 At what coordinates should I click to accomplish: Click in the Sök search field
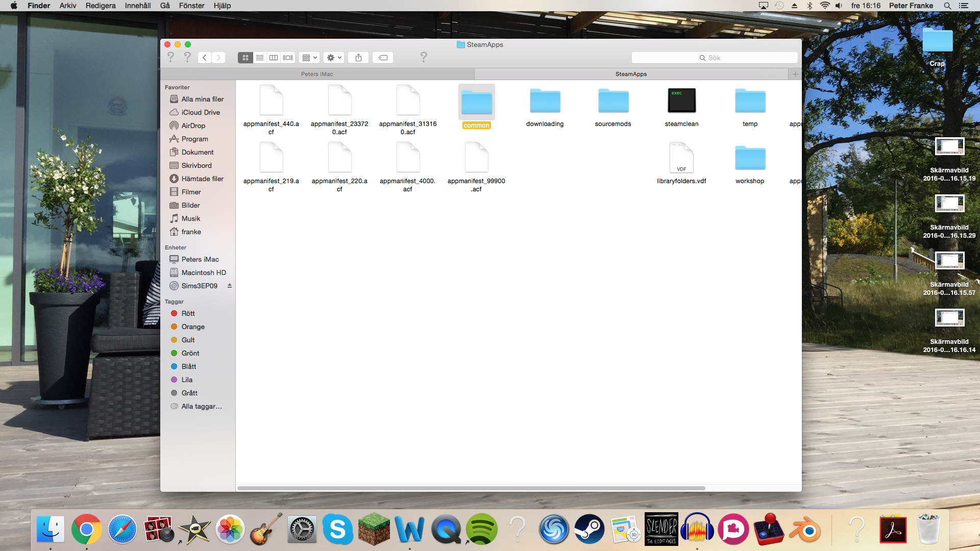pyautogui.click(x=715, y=58)
